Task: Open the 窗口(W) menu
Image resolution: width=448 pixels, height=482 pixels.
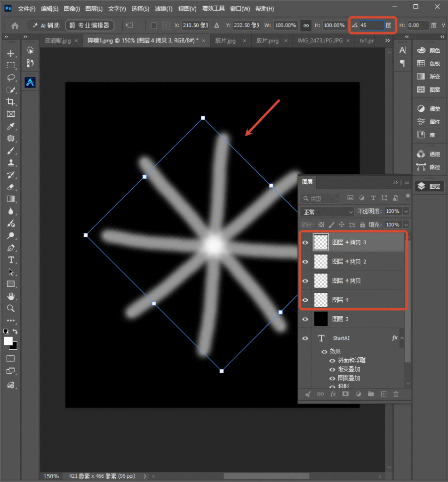Action: click(240, 8)
